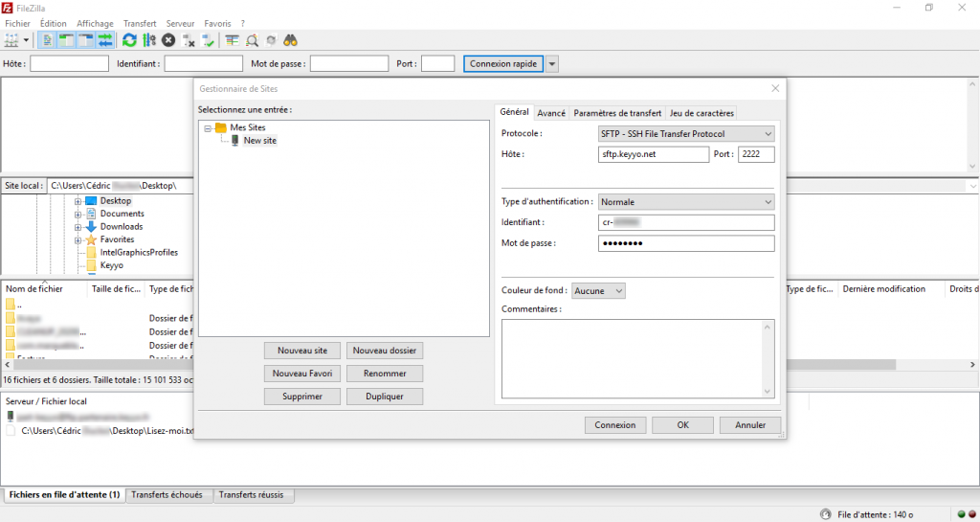Click the quick connect Hôte field

[x=69, y=64]
